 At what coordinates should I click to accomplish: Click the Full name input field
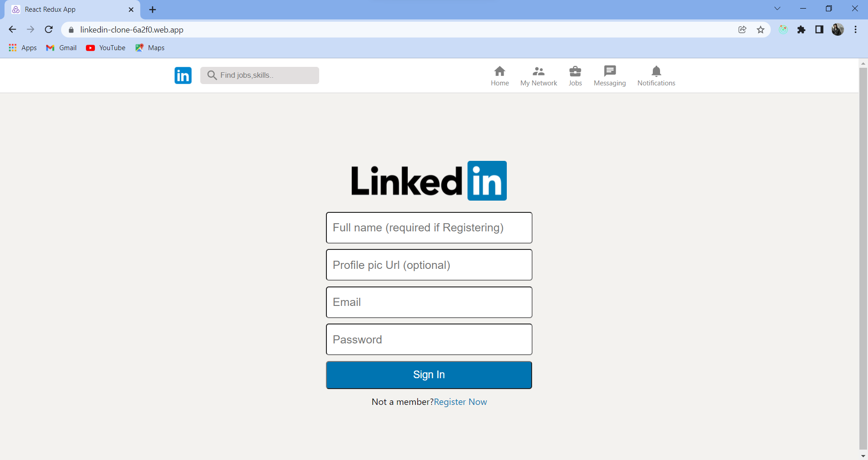click(x=429, y=228)
